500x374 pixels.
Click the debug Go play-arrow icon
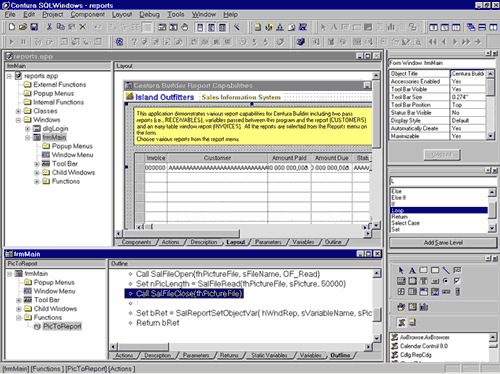coord(12,42)
